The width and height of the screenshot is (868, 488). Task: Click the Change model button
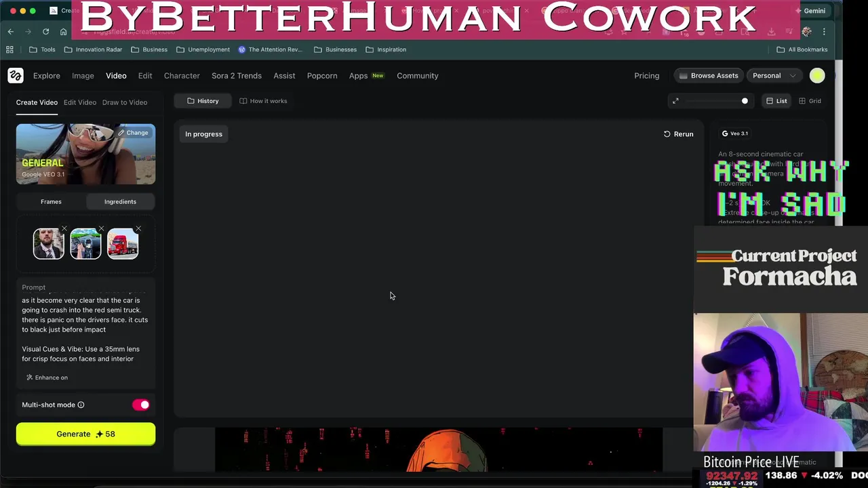tap(132, 133)
